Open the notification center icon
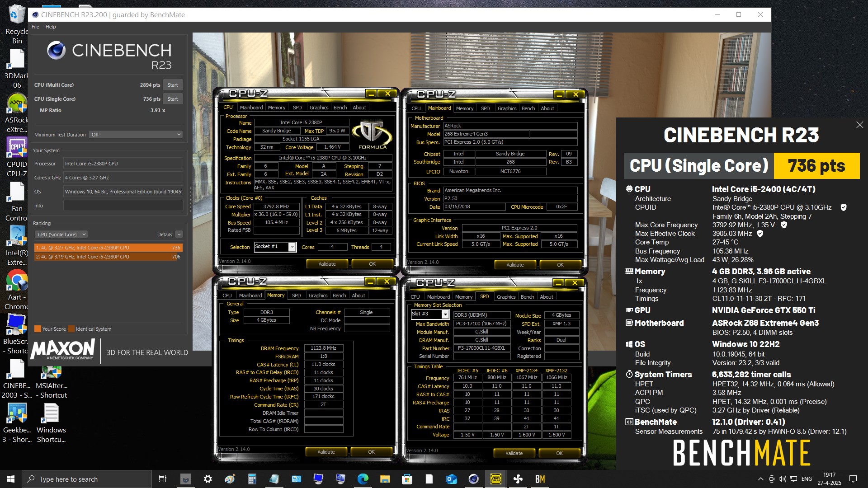 [x=853, y=479]
